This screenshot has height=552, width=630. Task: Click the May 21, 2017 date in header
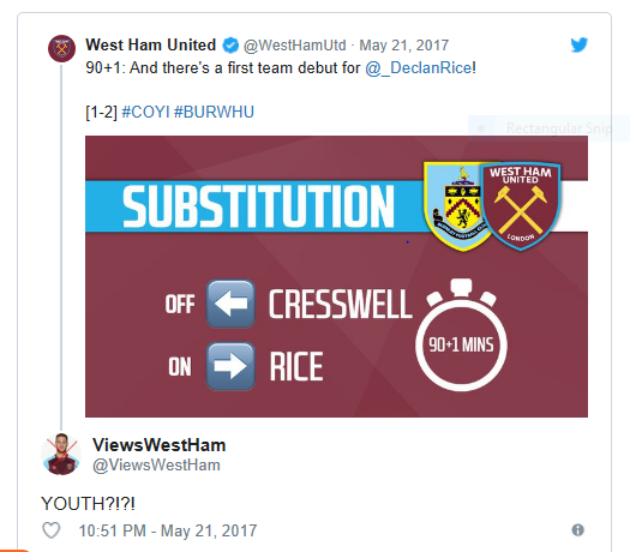click(x=404, y=45)
